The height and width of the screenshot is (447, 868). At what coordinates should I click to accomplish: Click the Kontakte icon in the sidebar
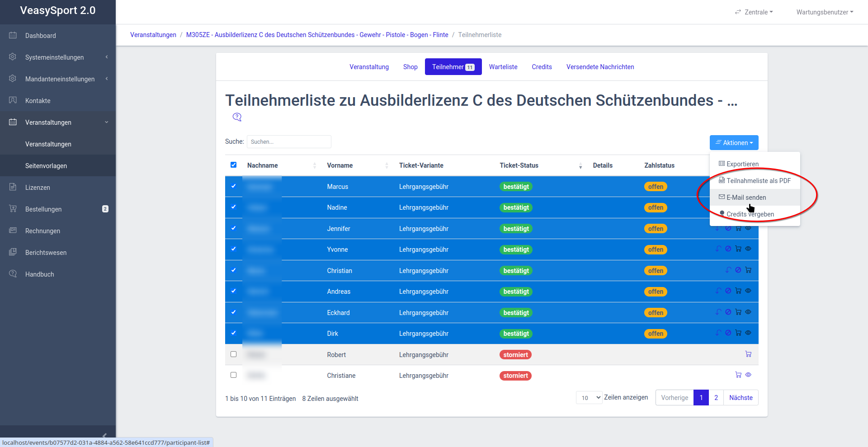tap(13, 100)
